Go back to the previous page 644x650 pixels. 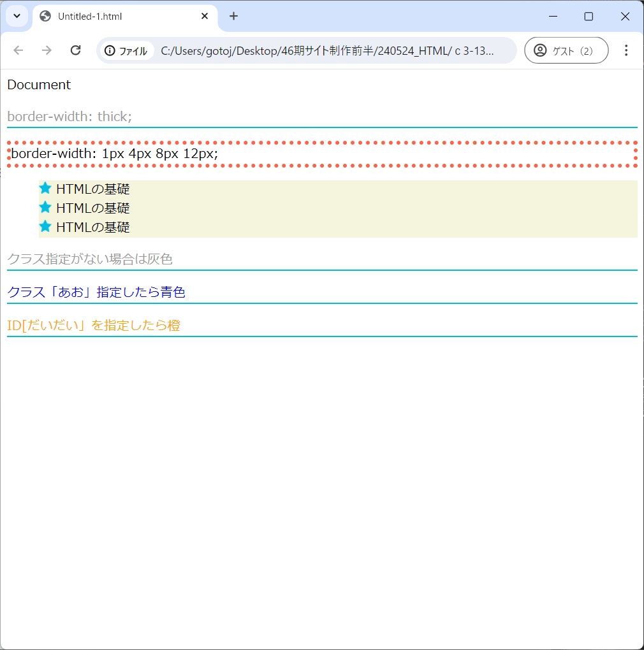pos(18,50)
